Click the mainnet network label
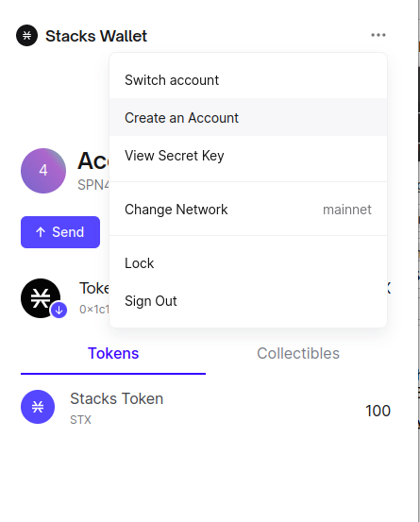This screenshot has height=522, width=420. [347, 210]
